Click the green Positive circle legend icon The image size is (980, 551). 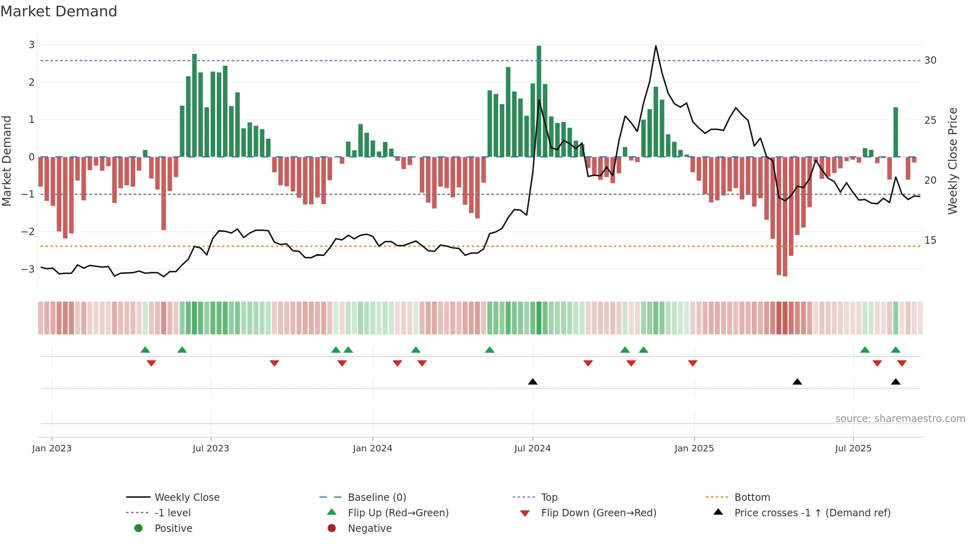138,528
